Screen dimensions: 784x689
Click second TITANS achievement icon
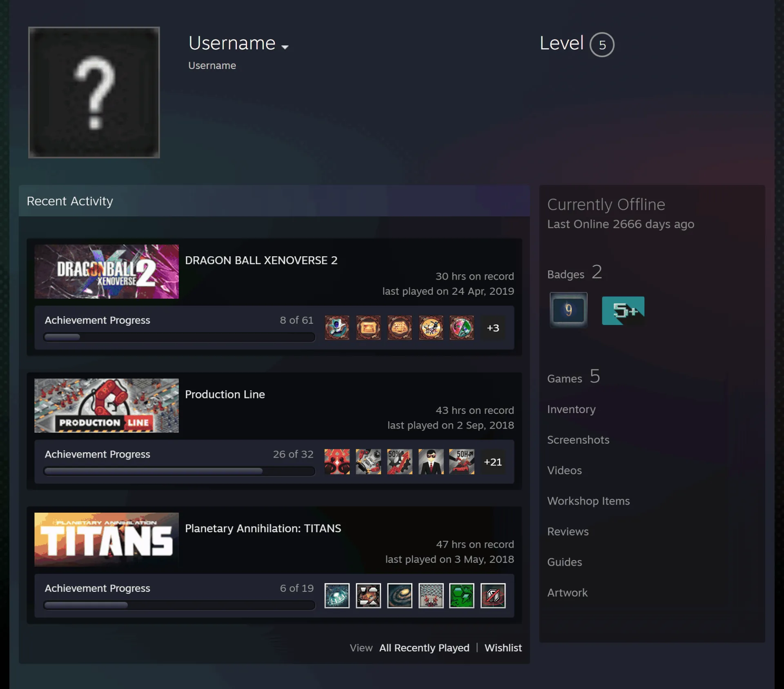coord(368,596)
